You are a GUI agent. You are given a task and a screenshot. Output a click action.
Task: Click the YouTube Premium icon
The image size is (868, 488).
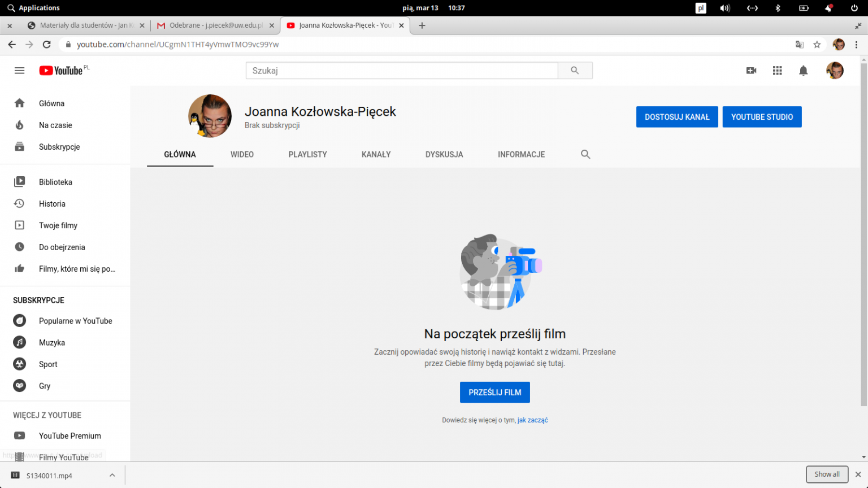(20, 435)
